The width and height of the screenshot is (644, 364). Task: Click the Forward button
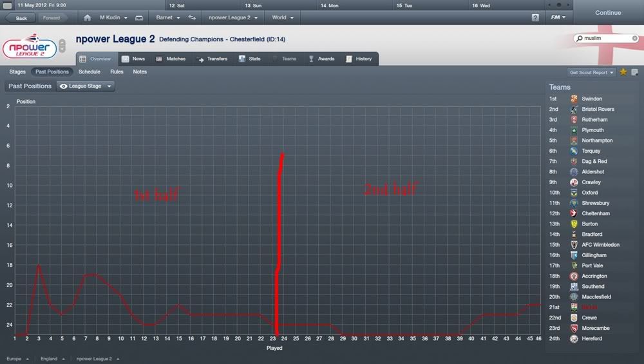click(52, 18)
